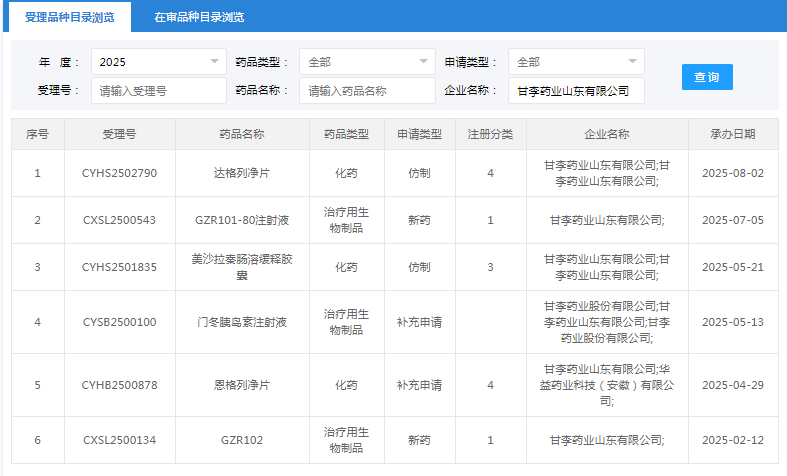The height and width of the screenshot is (476, 787).
Task: Click registration class 3 for 美沙拉秦肠溶缓释胶囊
Action: tap(490, 267)
